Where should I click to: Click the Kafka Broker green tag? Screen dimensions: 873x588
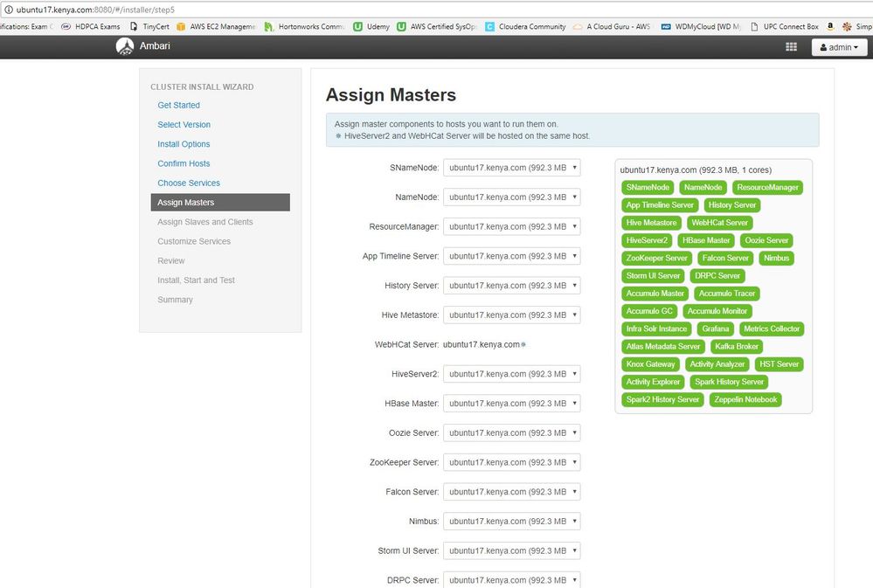tap(737, 347)
